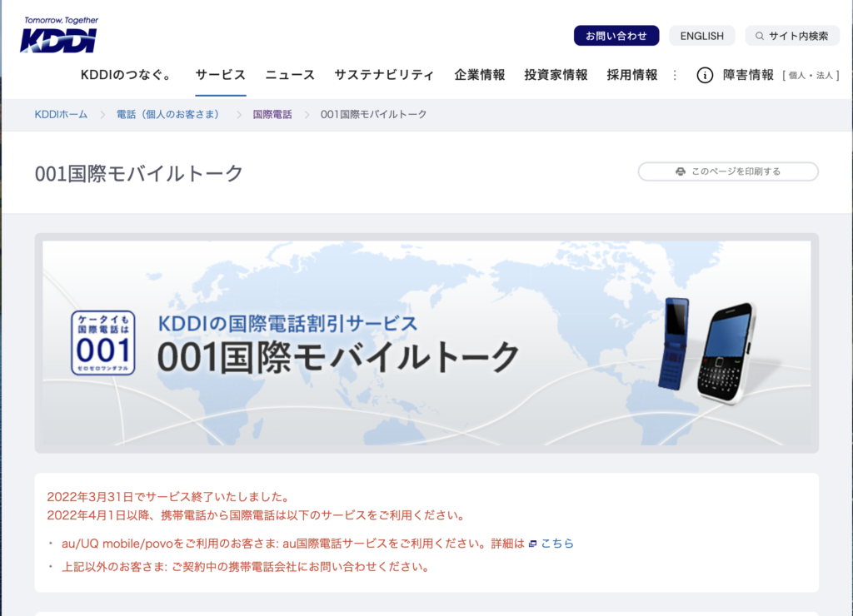Click the printer icon to print this page

point(681,171)
